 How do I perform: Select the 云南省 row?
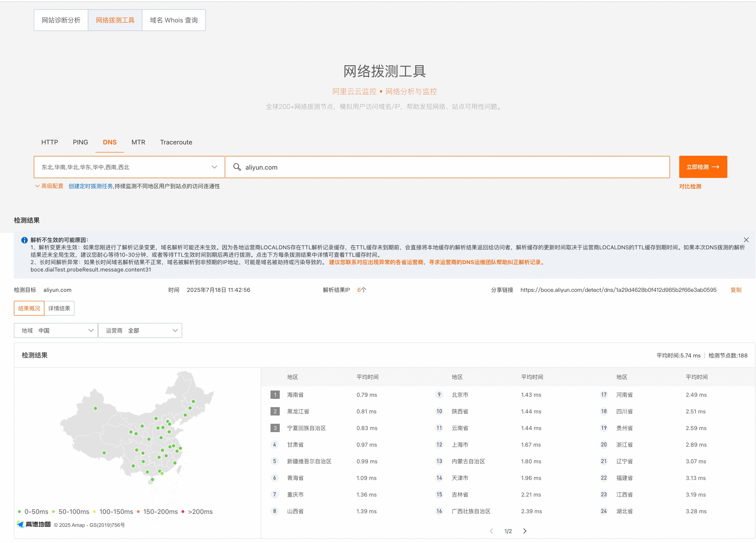pos(508,428)
